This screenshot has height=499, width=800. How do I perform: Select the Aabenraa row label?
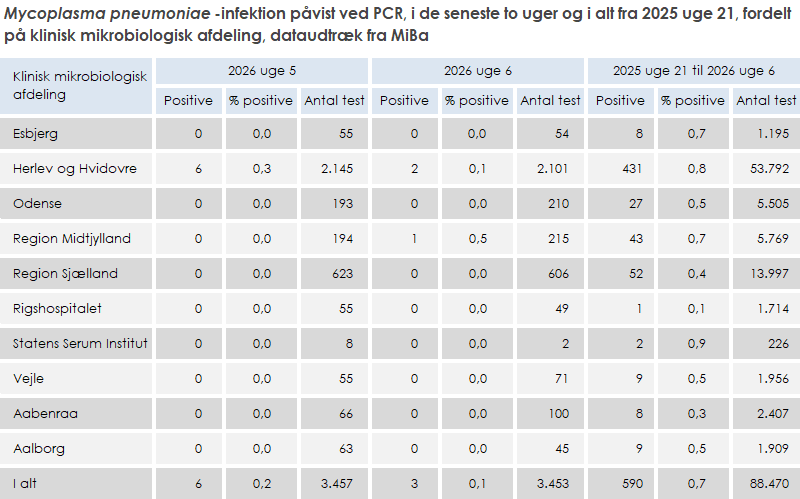tap(43, 414)
